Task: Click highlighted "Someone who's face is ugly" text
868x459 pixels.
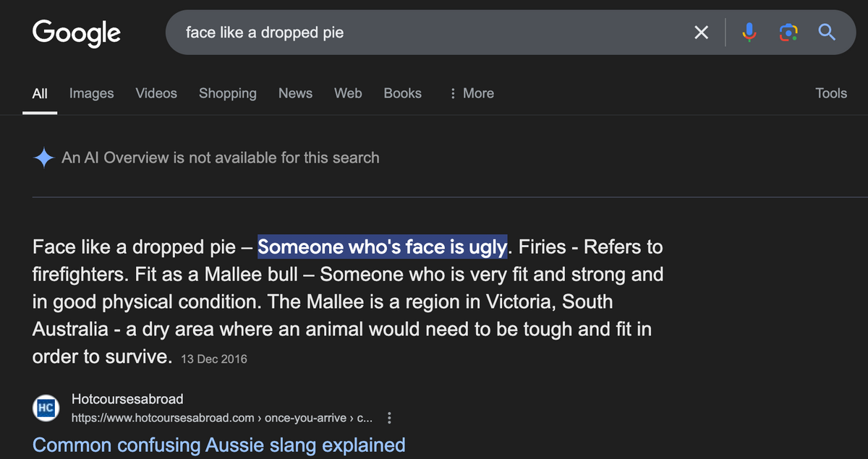Action: (383, 247)
